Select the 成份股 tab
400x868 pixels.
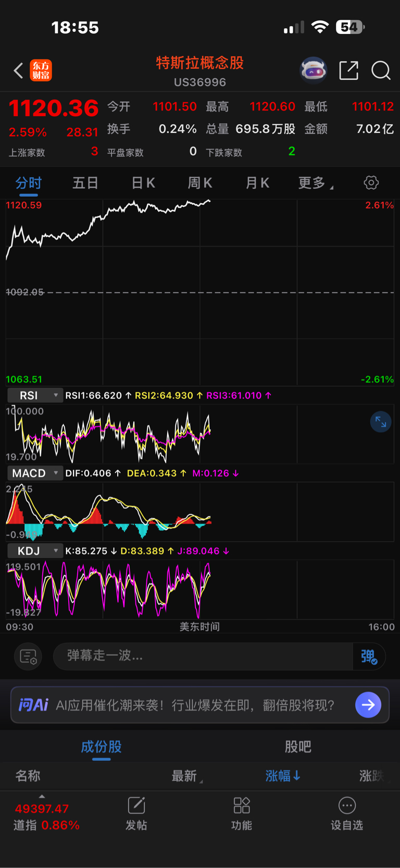point(101,747)
